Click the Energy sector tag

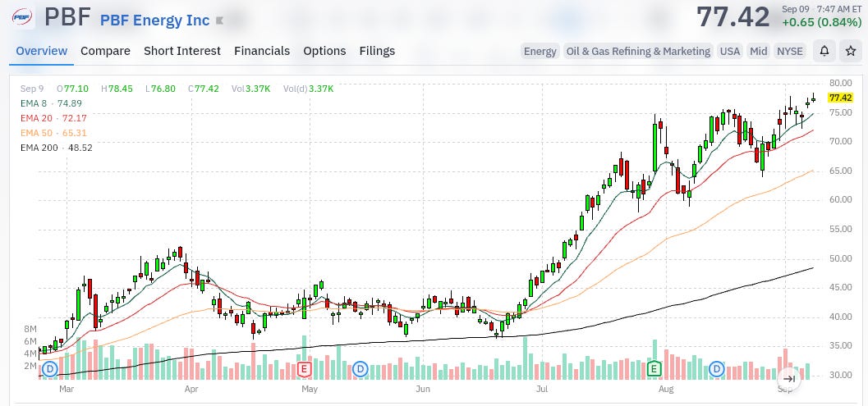point(540,52)
